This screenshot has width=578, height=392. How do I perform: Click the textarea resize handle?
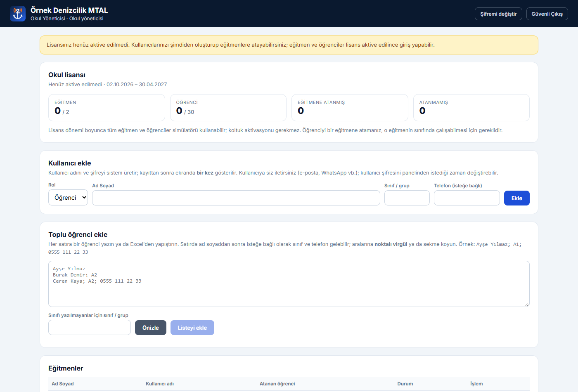point(526,304)
